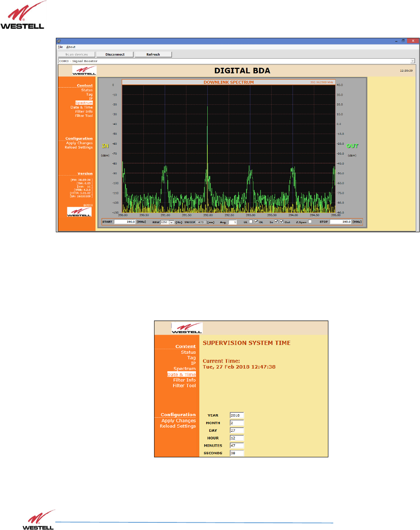Click Reload Settings in the spectrum window sidebar
Image resolution: width=420 pixels, height=530 pixels.
(79, 147)
